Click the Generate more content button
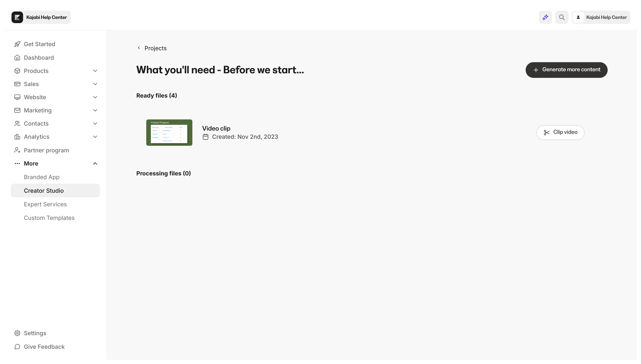This screenshot has height=364, width=641. click(567, 70)
